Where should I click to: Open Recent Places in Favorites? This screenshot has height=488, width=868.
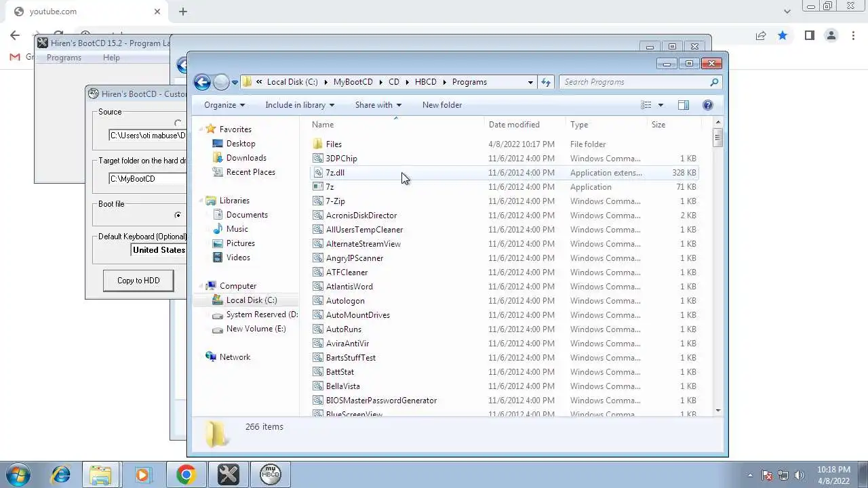point(250,172)
